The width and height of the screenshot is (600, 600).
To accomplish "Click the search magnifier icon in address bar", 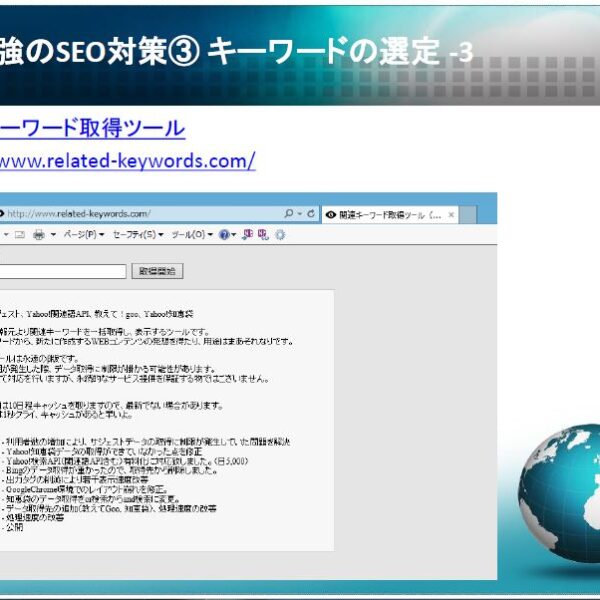I will coord(289,214).
